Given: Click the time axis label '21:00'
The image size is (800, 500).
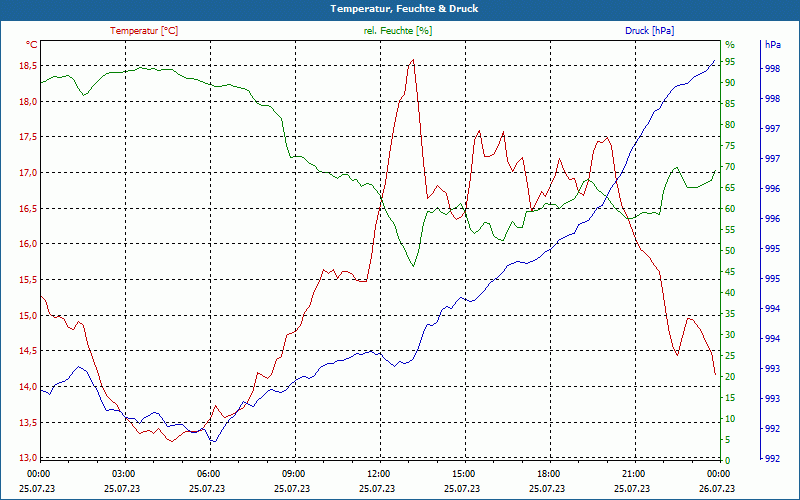Looking at the screenshot, I should pyautogui.click(x=633, y=473).
